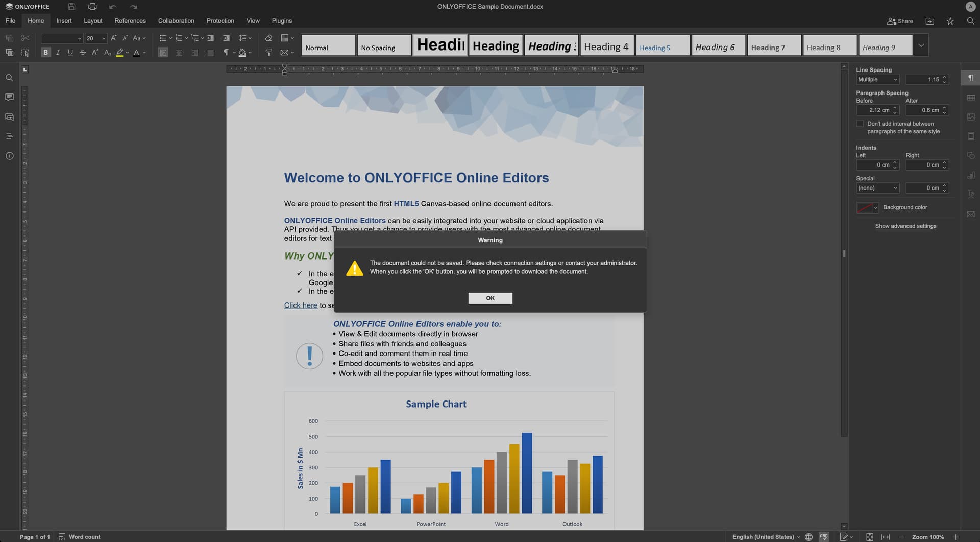Open the Change case Aa dropdown
Viewport: 980px width, 542px height.
coord(139,38)
